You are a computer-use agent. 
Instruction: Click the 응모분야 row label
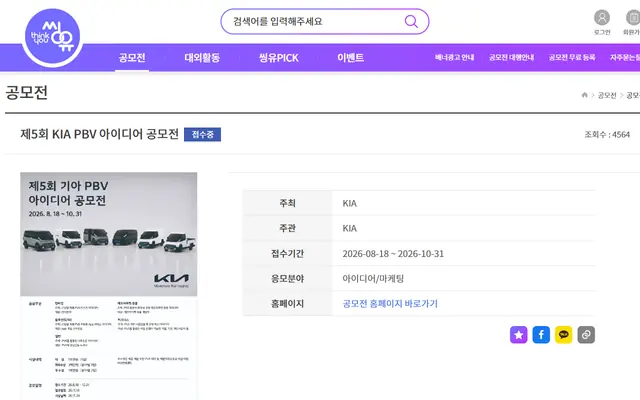pyautogui.click(x=287, y=278)
